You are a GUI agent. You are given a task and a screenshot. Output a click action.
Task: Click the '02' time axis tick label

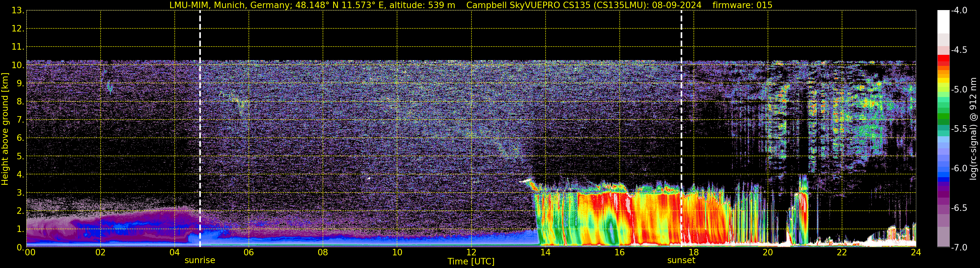pyautogui.click(x=100, y=252)
